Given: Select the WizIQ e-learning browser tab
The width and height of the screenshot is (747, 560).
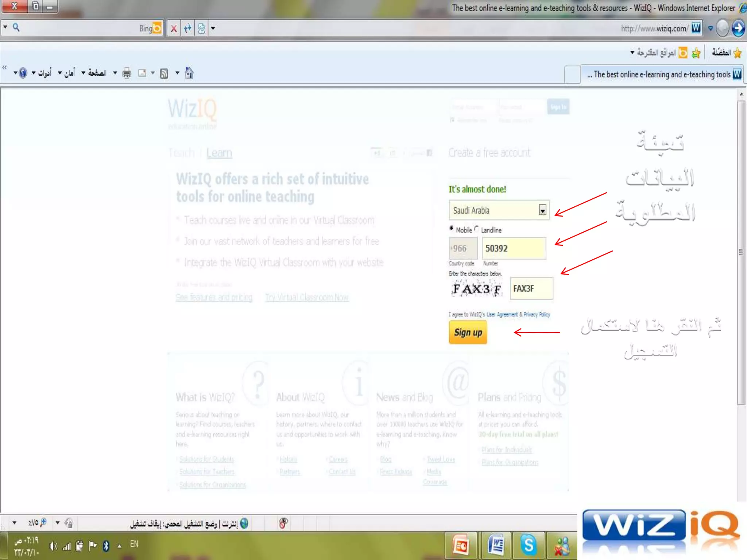Looking at the screenshot, I should click(x=662, y=74).
